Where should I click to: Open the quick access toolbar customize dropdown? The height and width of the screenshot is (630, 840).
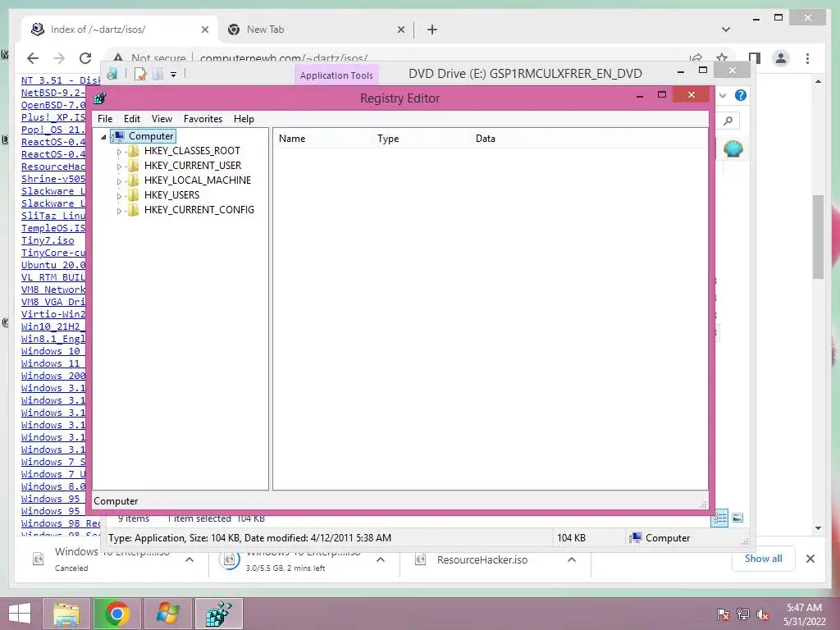pyautogui.click(x=174, y=75)
